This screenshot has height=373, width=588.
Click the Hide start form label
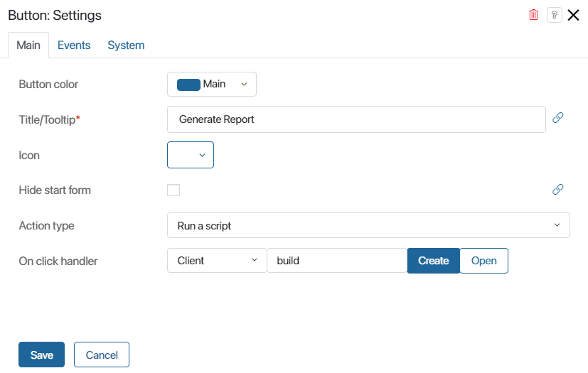(x=55, y=190)
